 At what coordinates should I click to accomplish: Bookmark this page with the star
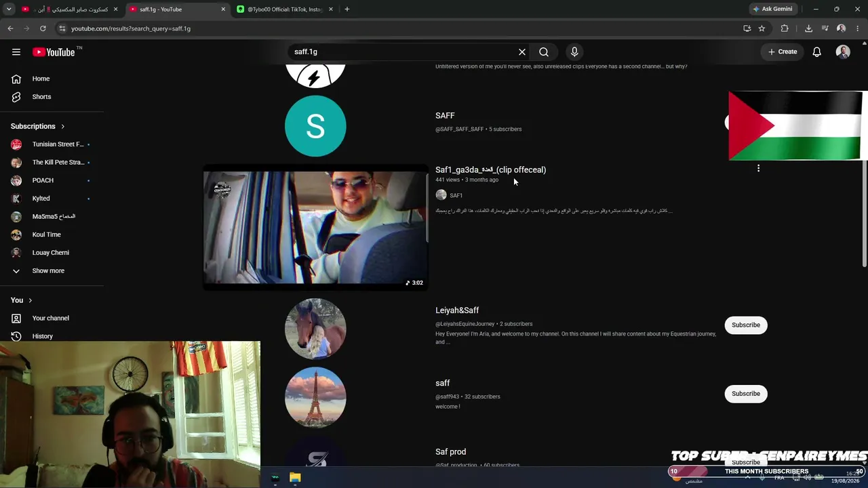[762, 28]
